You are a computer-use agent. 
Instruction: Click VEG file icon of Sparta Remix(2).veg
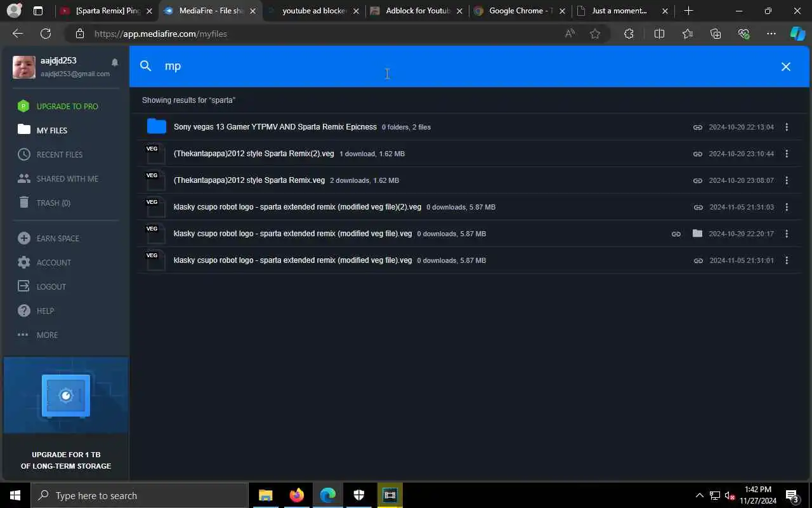click(x=155, y=153)
